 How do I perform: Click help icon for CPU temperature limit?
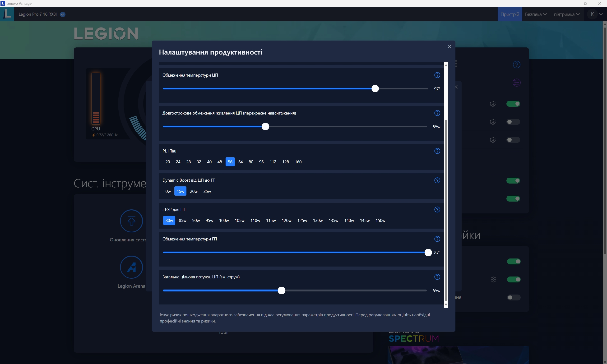pos(437,75)
